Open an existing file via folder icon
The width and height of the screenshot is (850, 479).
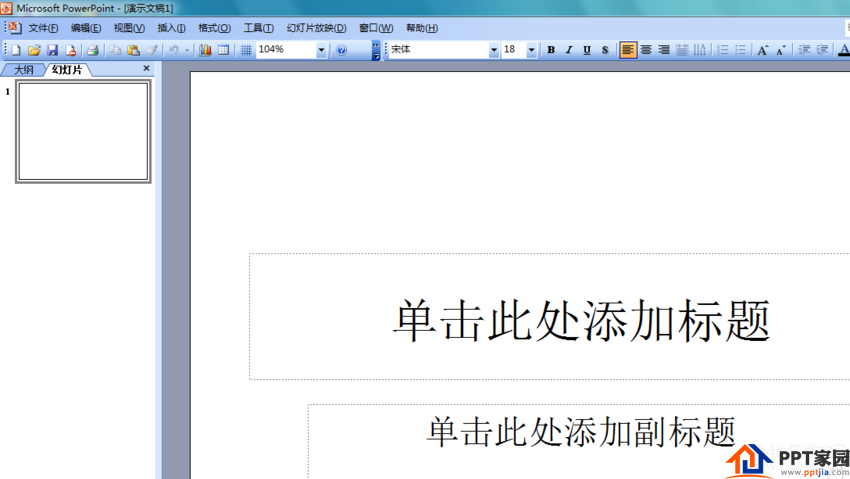pyautogui.click(x=34, y=50)
